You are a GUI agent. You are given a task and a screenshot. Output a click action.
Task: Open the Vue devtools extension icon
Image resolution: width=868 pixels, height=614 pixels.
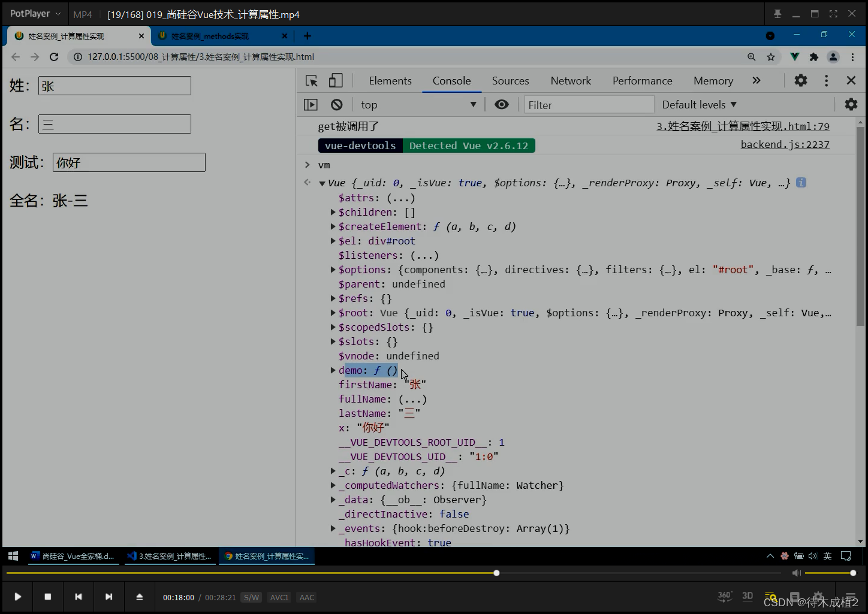pos(795,57)
